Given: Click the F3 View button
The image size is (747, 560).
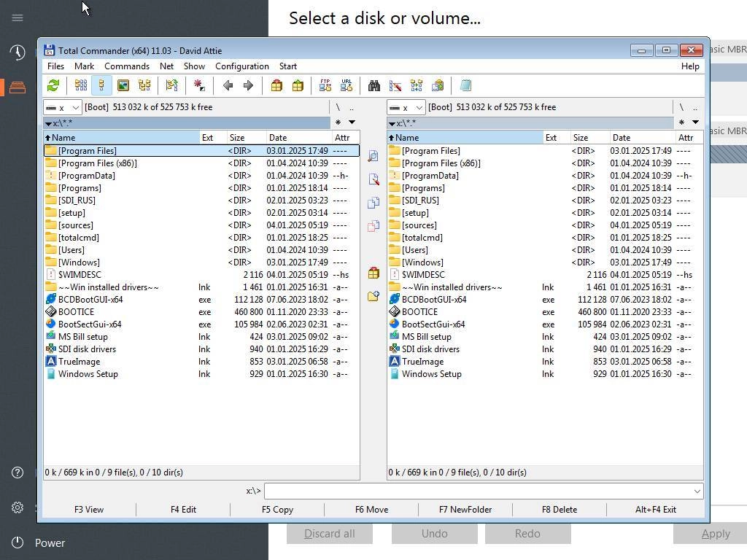Looking at the screenshot, I should pyautogui.click(x=89, y=510).
